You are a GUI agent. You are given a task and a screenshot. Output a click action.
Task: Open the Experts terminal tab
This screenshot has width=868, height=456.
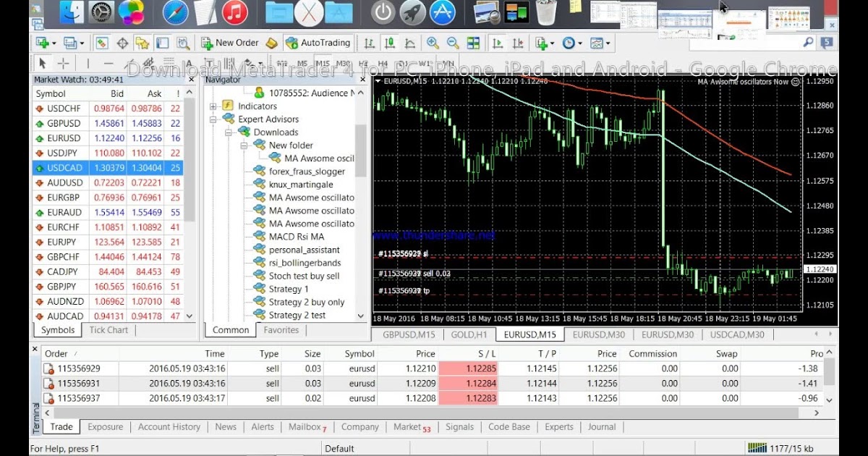tap(559, 427)
